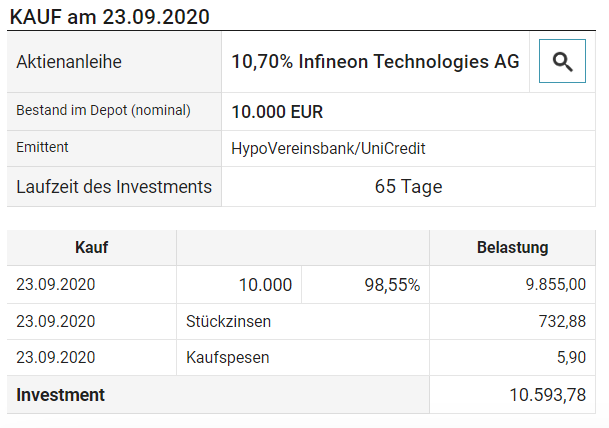Select the Emittent label cell
609x428 pixels.
(x=114, y=148)
